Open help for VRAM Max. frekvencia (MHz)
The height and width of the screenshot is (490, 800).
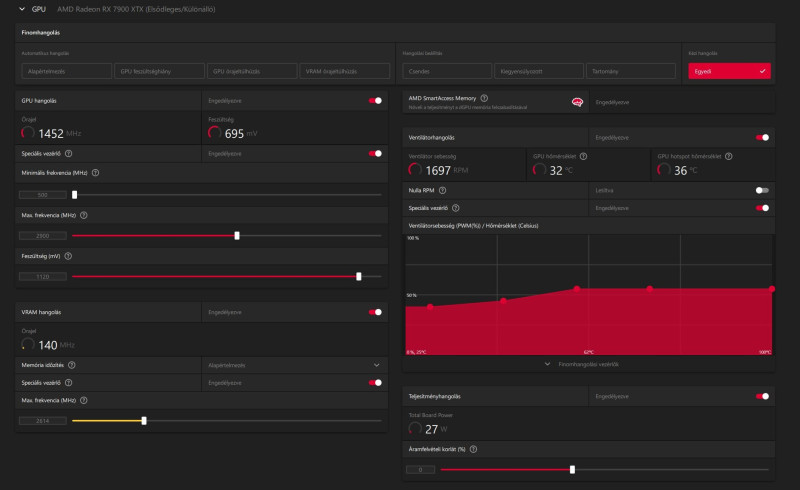pyautogui.click(x=84, y=401)
